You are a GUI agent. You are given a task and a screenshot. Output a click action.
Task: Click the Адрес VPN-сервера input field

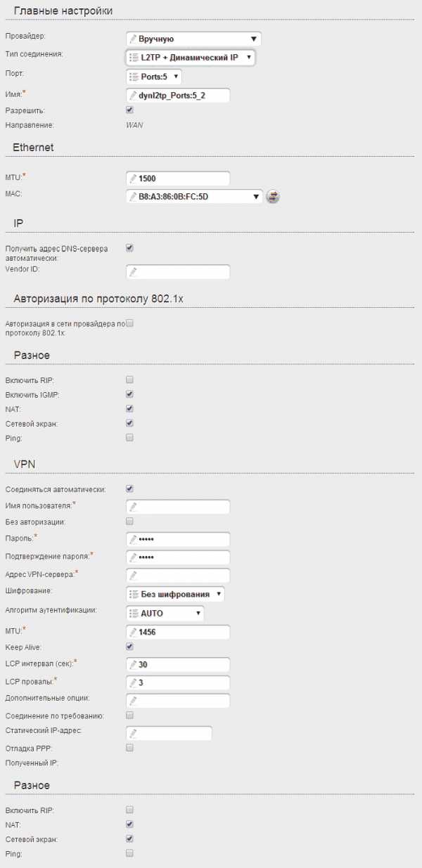tap(178, 575)
